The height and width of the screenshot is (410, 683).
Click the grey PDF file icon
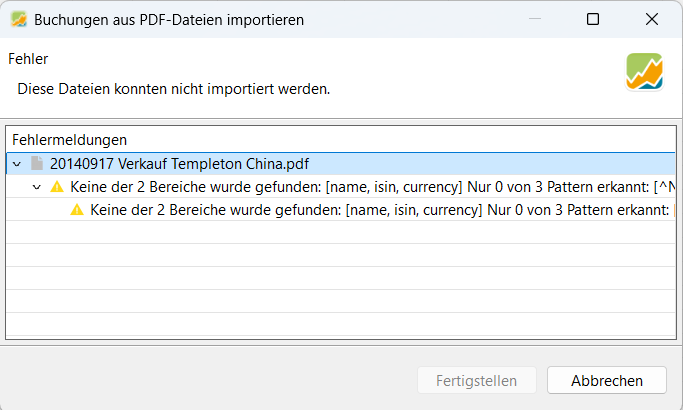(x=37, y=164)
